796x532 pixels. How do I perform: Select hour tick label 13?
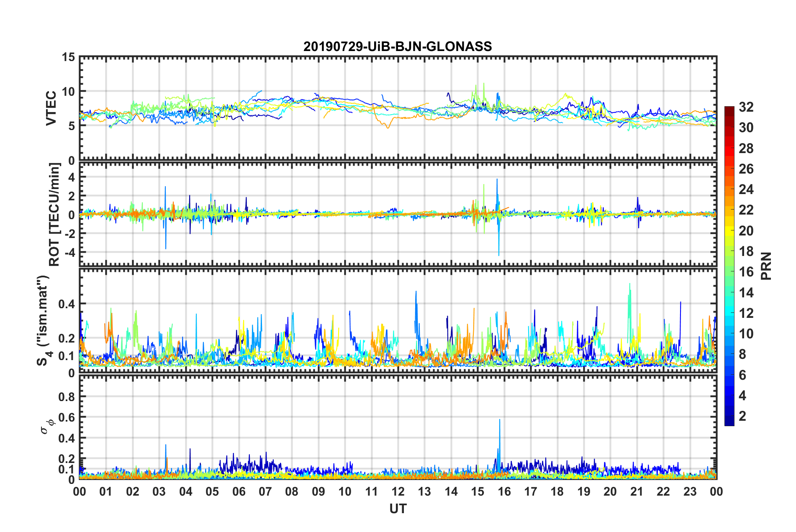pos(424,491)
